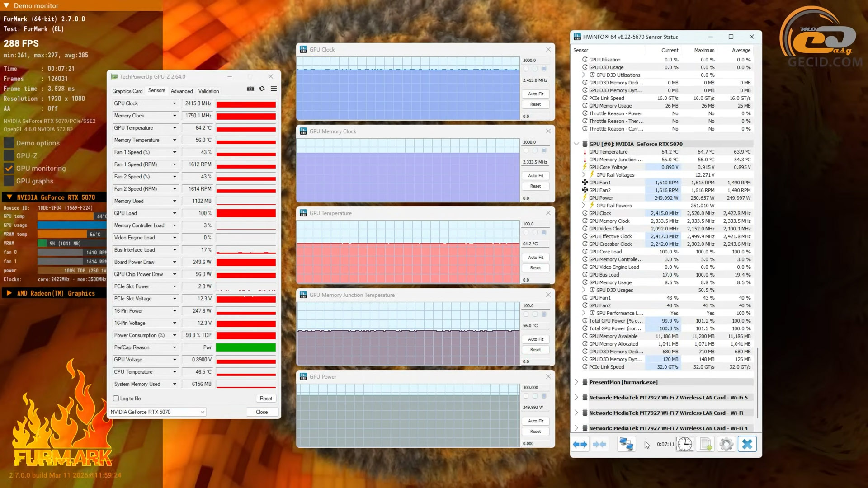This screenshot has height=488, width=868.
Task: Uncheck GPU monitoring in FurMark
Action: [9, 169]
